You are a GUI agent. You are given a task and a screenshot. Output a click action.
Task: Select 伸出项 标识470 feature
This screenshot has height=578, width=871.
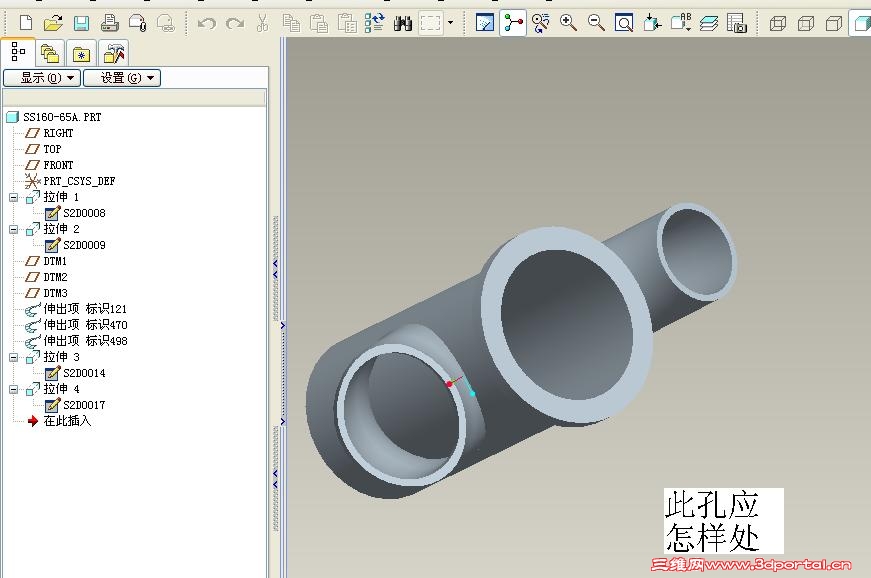(x=76, y=325)
